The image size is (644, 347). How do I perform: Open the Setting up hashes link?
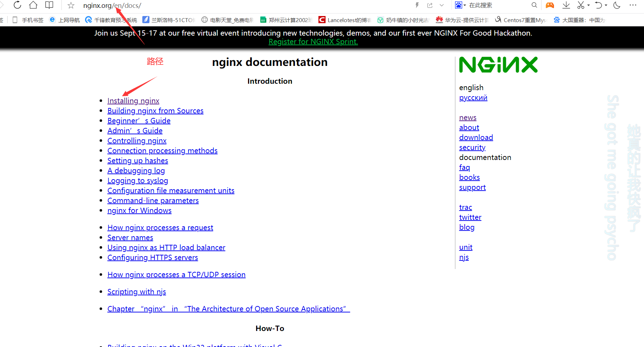pyautogui.click(x=138, y=161)
